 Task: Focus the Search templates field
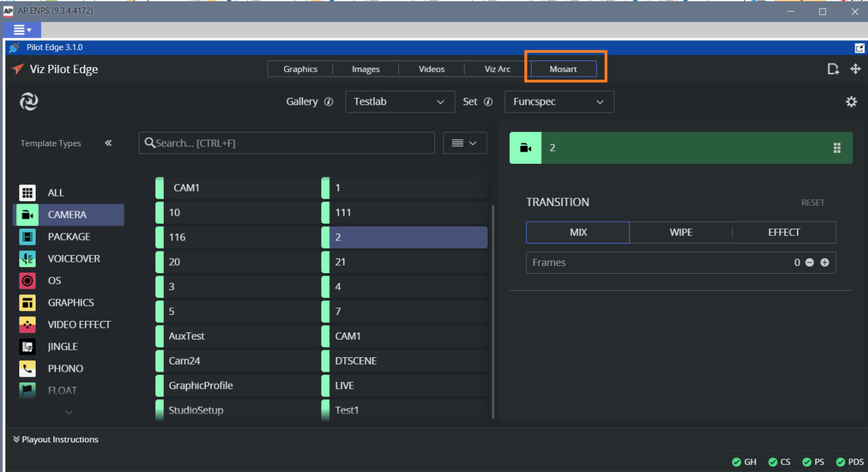(x=287, y=143)
